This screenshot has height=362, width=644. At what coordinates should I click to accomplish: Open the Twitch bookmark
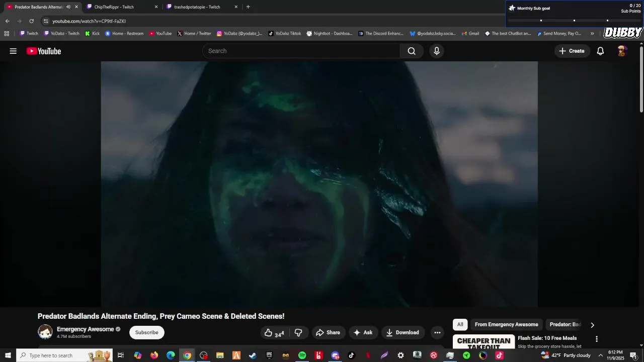click(x=29, y=34)
